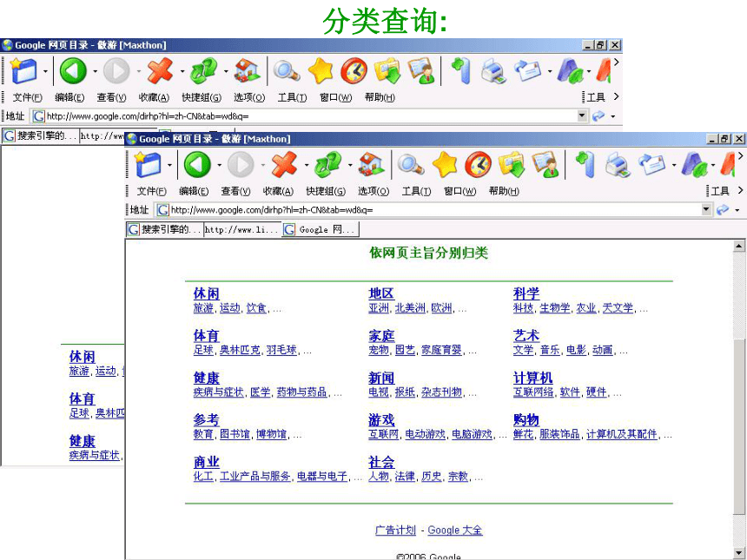The height and width of the screenshot is (560, 747).
Task: Click the green pin icon in the front window toolbar
Action: tap(585, 164)
